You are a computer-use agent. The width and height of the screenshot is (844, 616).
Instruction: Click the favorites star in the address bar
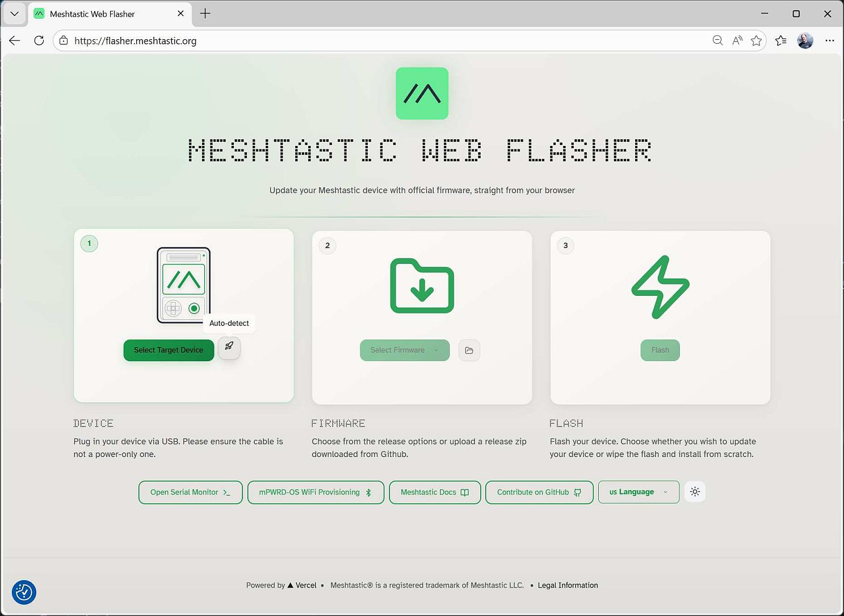click(x=757, y=40)
